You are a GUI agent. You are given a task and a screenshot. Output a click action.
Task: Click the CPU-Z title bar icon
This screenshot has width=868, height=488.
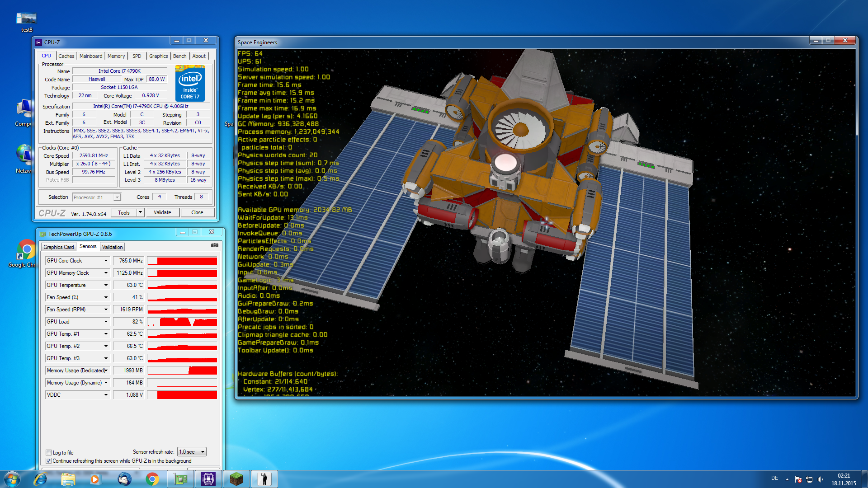(x=38, y=42)
